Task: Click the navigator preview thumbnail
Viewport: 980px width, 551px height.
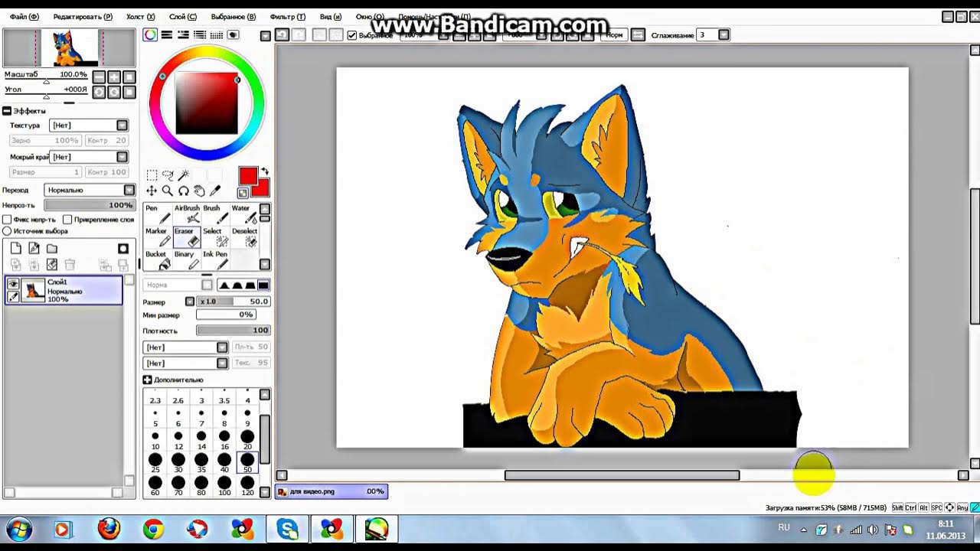Action: click(69, 48)
